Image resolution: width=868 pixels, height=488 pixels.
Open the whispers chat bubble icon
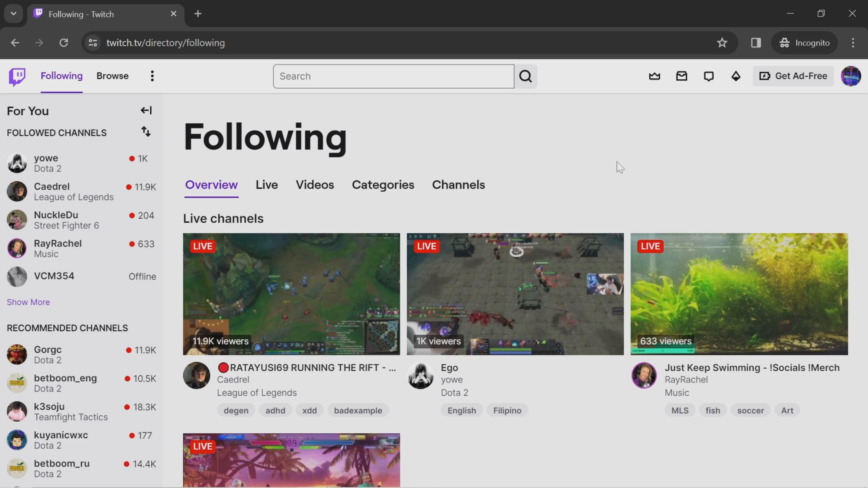(709, 76)
